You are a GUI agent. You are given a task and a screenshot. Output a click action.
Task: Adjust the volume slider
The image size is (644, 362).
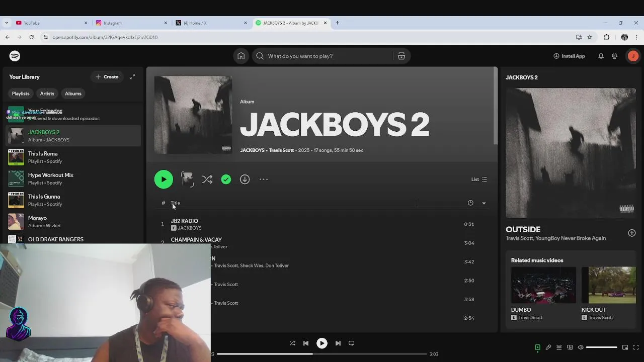click(x=602, y=347)
